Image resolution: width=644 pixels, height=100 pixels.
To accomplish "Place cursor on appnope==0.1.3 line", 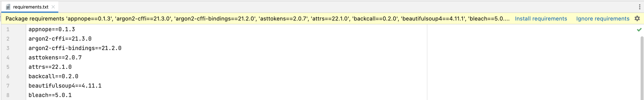I will point(52,29).
